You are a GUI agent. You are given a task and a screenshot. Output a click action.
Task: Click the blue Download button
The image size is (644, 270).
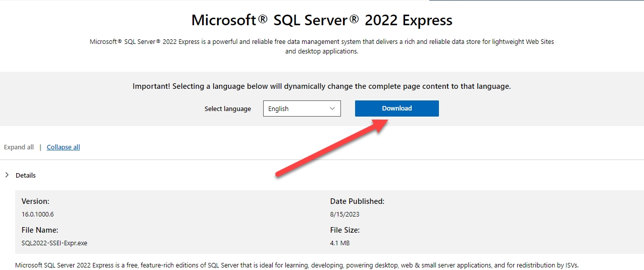pos(397,109)
